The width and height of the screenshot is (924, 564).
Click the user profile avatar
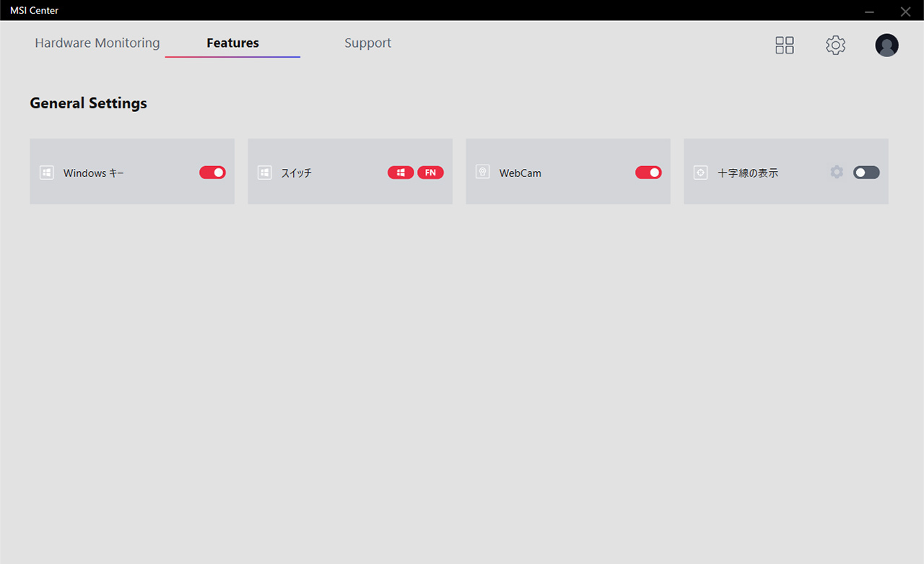click(x=886, y=45)
